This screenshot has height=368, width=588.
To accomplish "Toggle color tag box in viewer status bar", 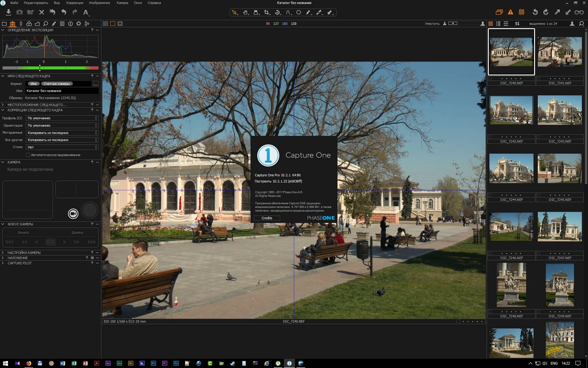I will click(458, 321).
